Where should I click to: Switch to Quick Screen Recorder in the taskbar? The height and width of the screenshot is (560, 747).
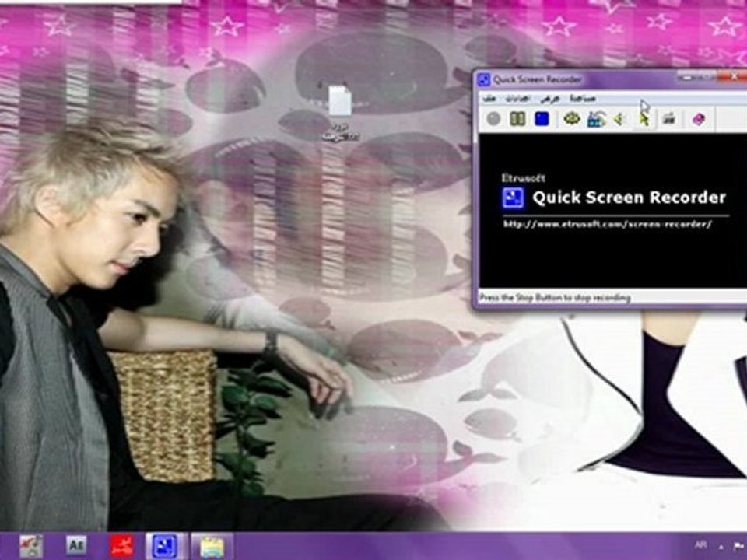[x=165, y=546]
